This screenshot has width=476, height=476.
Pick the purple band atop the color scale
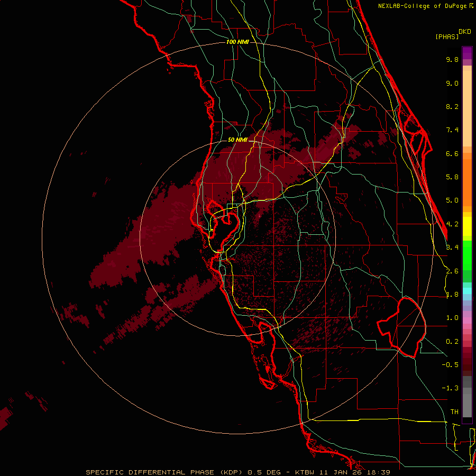(467, 53)
